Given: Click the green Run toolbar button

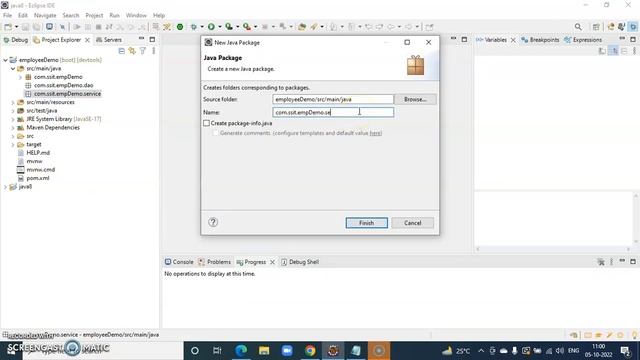Looking at the screenshot, I should 211,27.
